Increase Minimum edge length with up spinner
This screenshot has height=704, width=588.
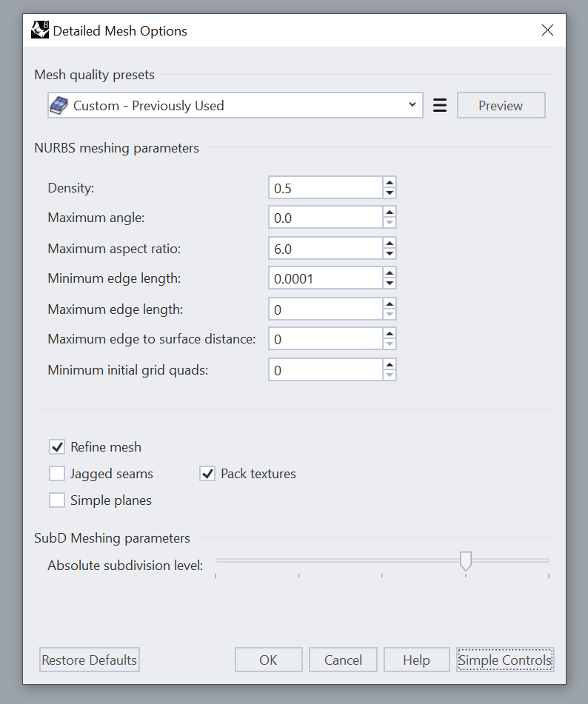pos(390,272)
